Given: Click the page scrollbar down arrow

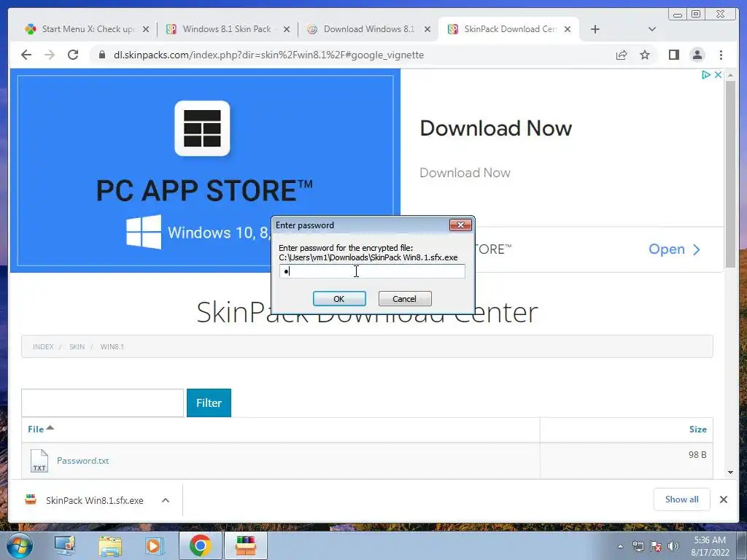Looking at the screenshot, I should (730, 472).
